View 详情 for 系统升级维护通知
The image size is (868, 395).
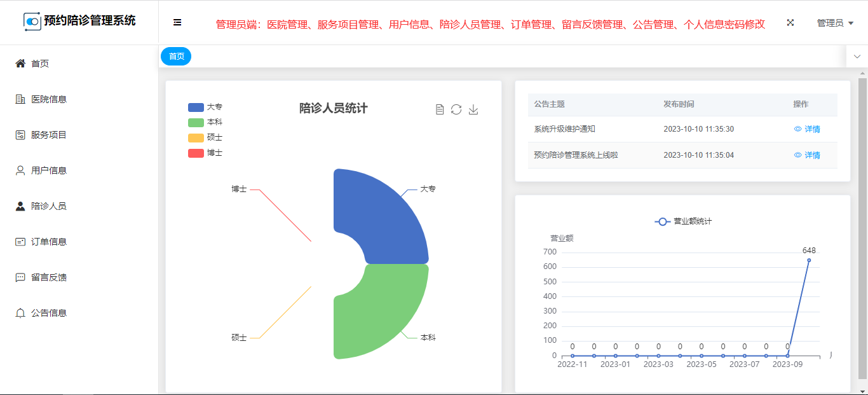807,129
